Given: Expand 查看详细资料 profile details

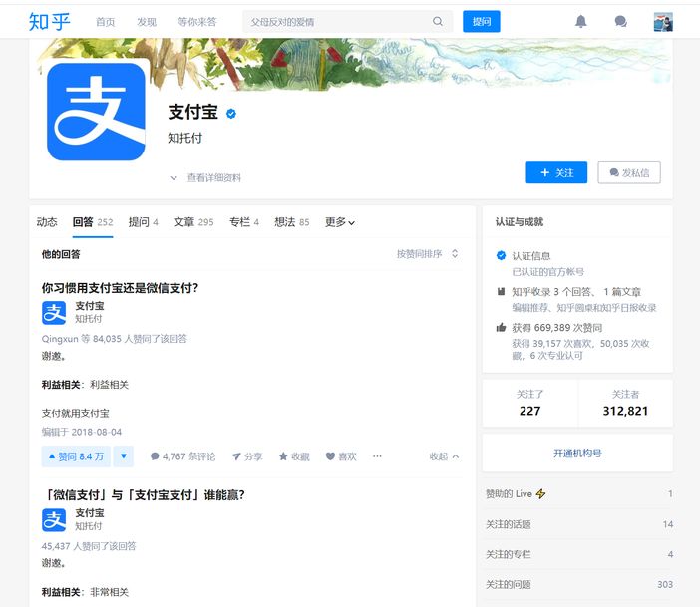Looking at the screenshot, I should pyautogui.click(x=205, y=178).
